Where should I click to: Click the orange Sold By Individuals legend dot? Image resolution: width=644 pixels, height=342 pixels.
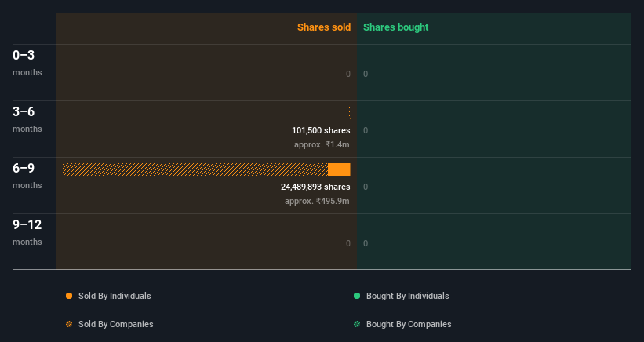coord(69,296)
